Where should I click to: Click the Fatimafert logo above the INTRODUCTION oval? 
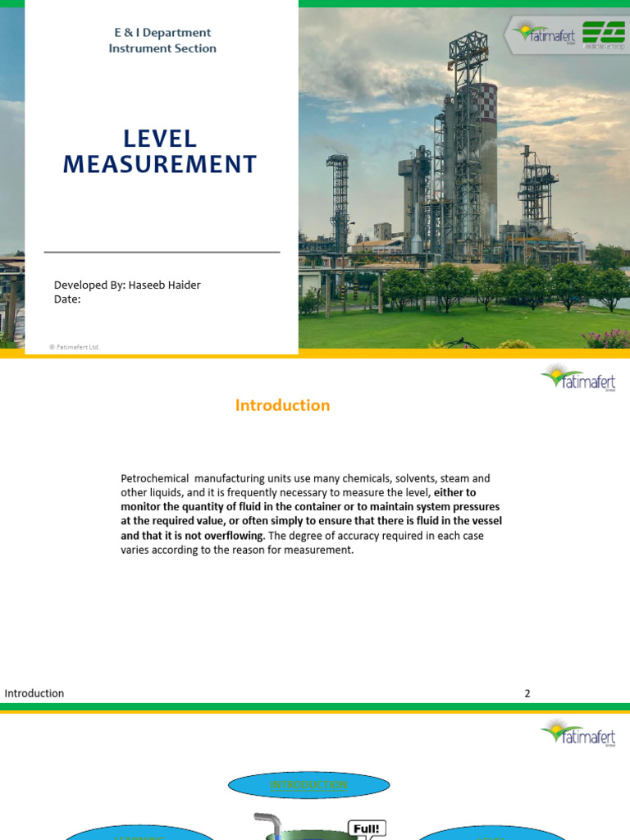[x=578, y=733]
